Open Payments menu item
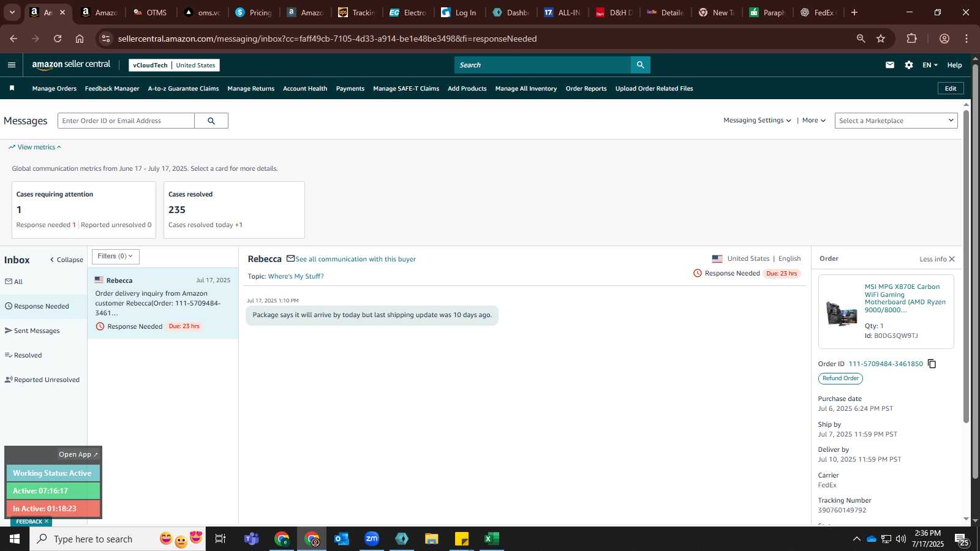 [x=350, y=89]
